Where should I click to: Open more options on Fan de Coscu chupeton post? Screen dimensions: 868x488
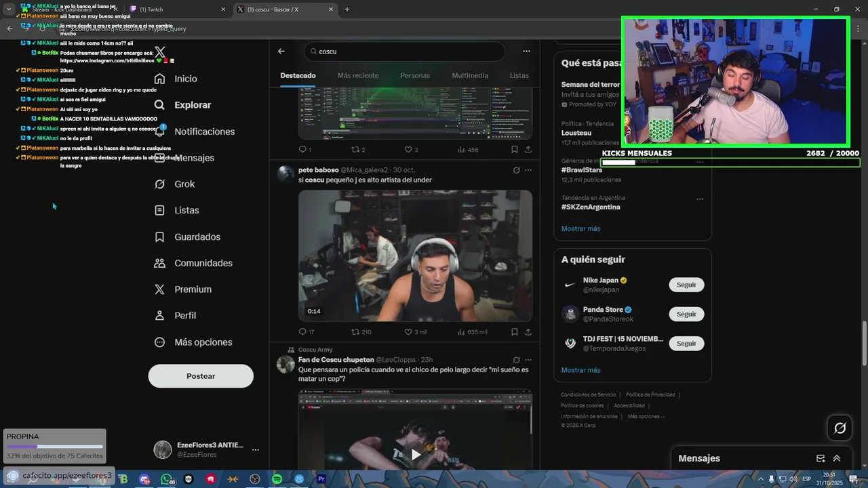coord(528,360)
